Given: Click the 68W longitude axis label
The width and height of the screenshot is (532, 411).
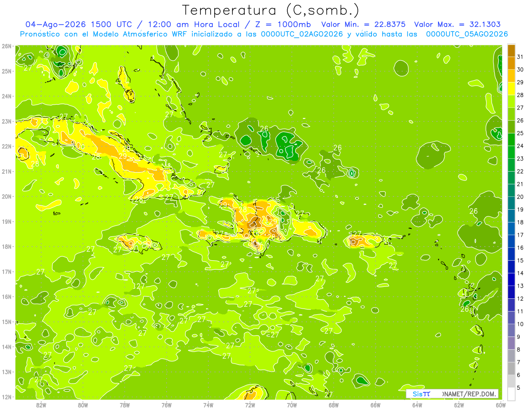Looking at the screenshot, I should pos(333,405).
